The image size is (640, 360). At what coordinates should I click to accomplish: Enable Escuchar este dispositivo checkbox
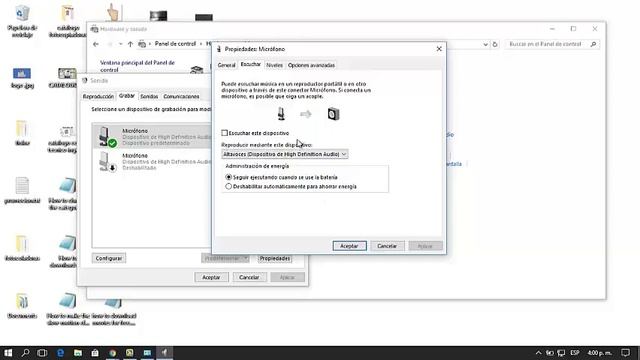tap(224, 133)
